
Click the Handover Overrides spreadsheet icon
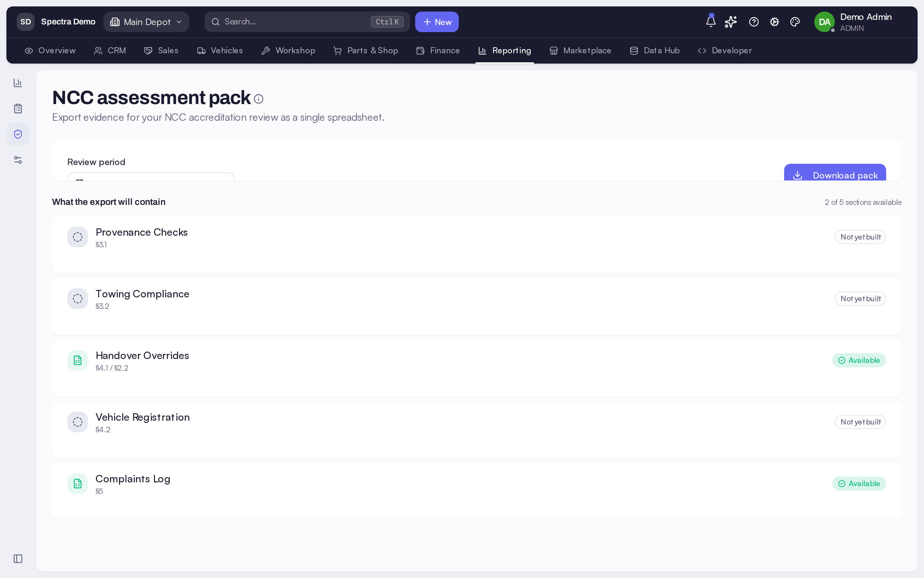[x=78, y=360]
